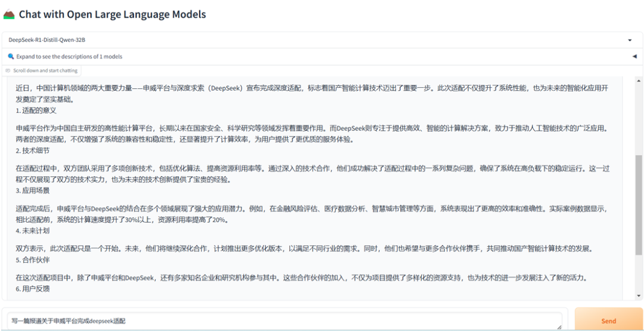This screenshot has height=332, width=644.
Task: Expand the descriptions of 1 models
Action: tap(321, 56)
